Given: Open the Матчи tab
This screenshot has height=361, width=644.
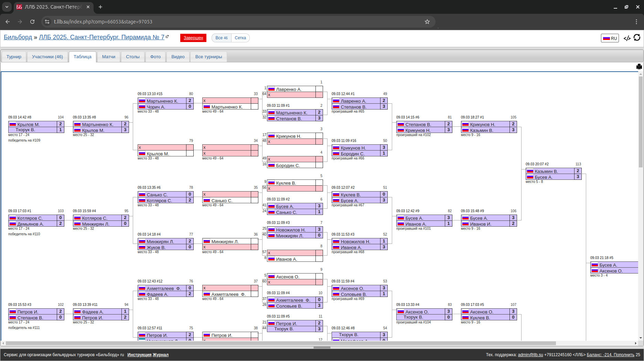Looking at the screenshot, I should pos(108,57).
